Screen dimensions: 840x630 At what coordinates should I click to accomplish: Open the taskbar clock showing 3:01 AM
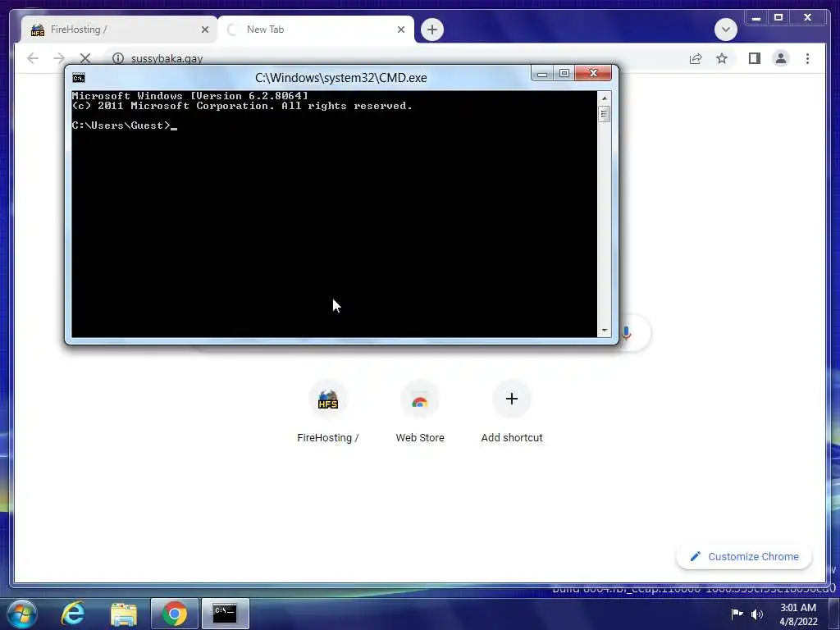click(x=798, y=614)
